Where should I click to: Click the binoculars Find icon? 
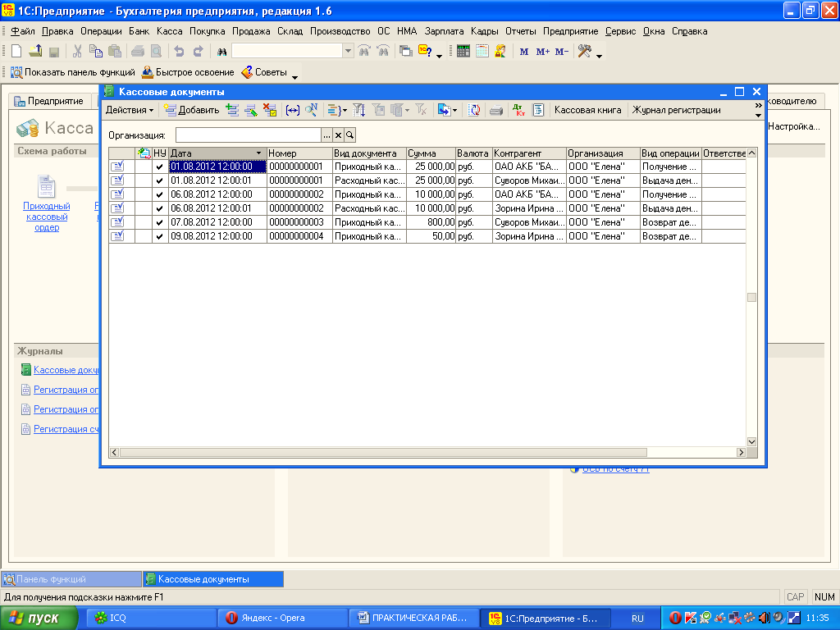221,52
